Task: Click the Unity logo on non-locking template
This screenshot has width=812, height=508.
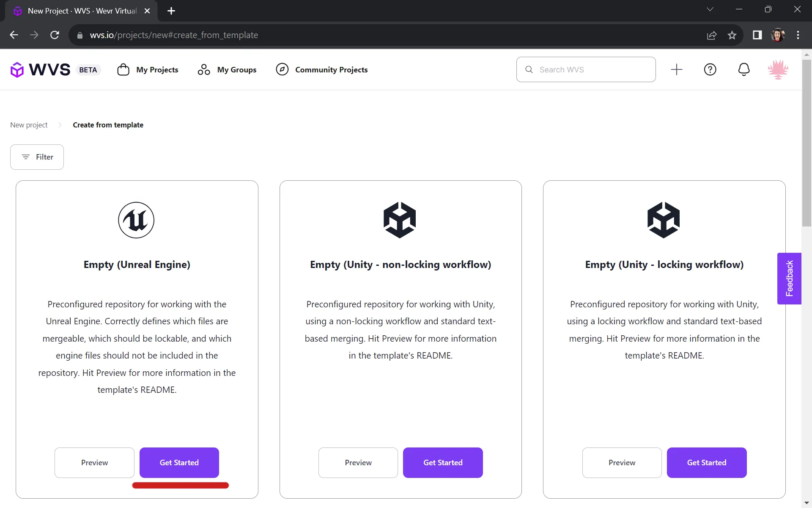Action: [400, 220]
